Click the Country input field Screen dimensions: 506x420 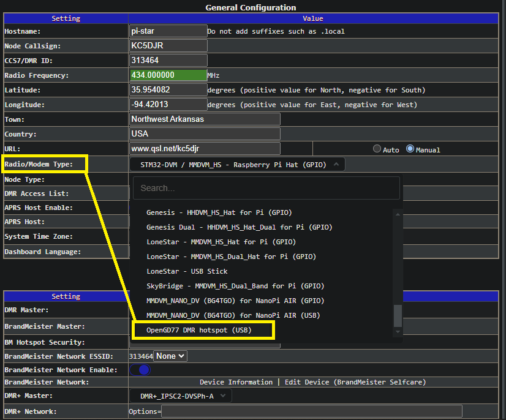(205, 133)
